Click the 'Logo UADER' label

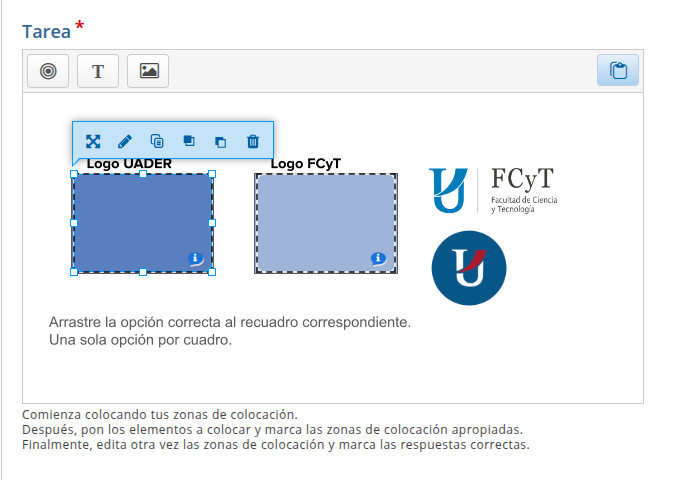[x=129, y=164]
